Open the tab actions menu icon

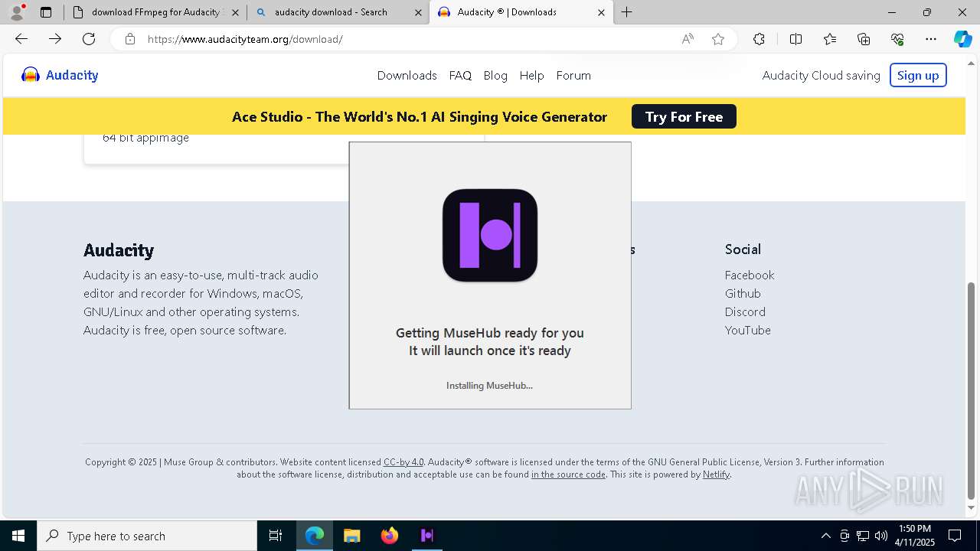click(x=46, y=12)
